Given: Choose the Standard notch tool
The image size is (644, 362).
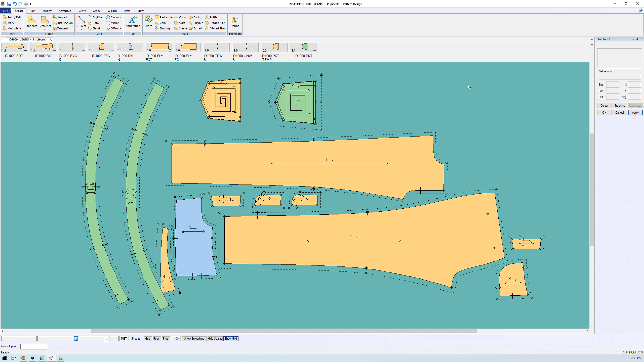Looking at the screenshot, I should [x=31, y=22].
